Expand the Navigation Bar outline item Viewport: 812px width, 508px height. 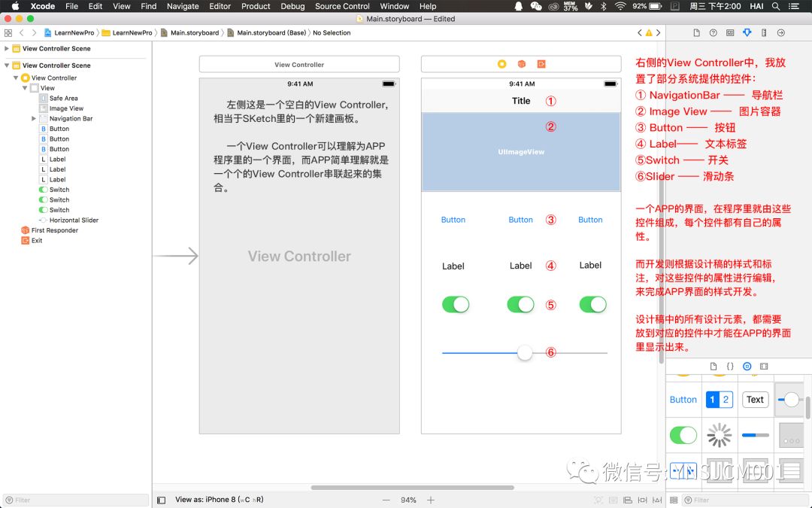click(33, 118)
